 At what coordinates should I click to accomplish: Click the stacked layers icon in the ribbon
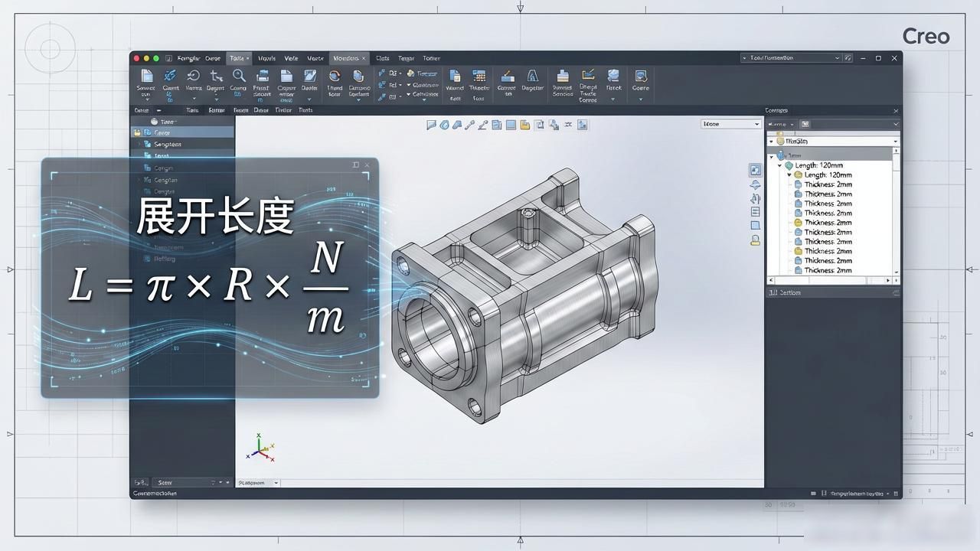click(x=563, y=76)
